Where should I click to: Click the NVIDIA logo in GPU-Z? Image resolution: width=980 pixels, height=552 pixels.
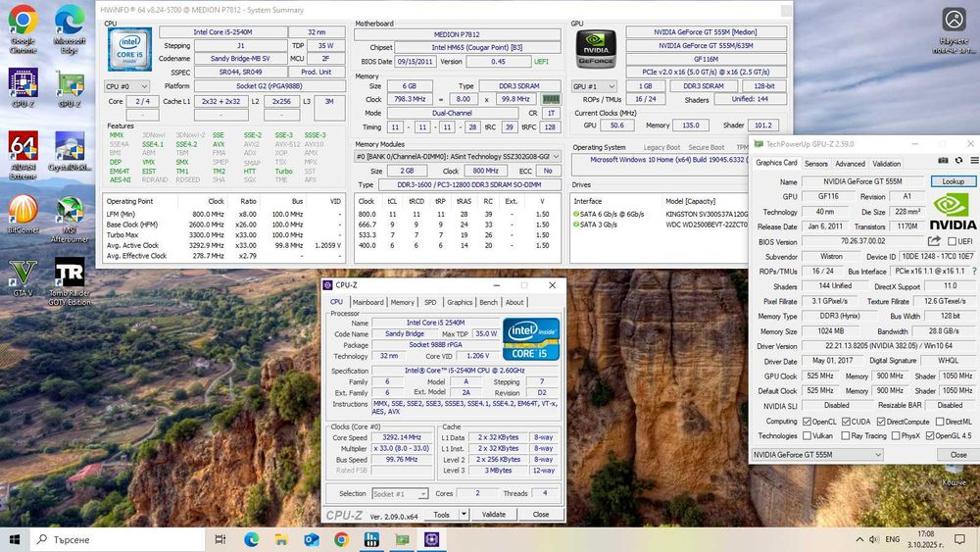[953, 212]
